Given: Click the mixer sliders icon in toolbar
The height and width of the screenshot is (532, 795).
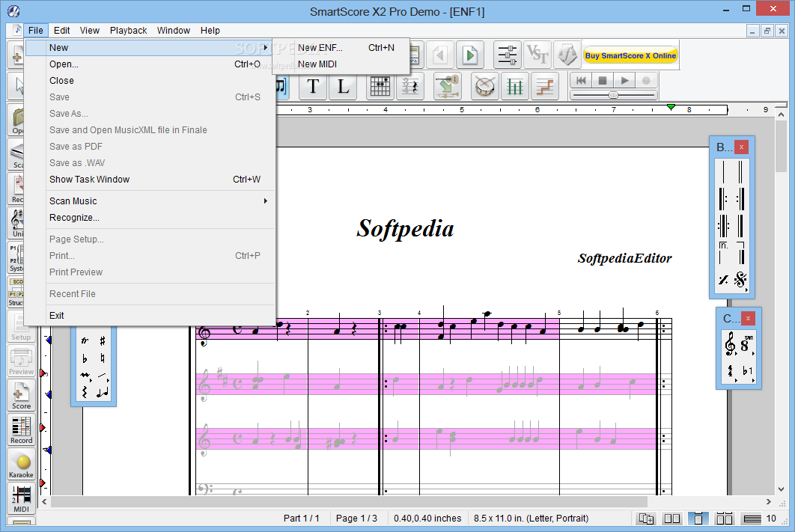Looking at the screenshot, I should tap(507, 55).
